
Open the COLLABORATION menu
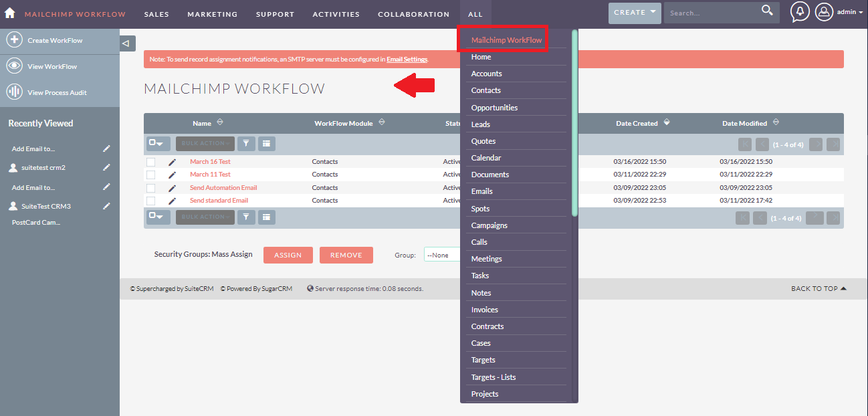pyautogui.click(x=413, y=14)
